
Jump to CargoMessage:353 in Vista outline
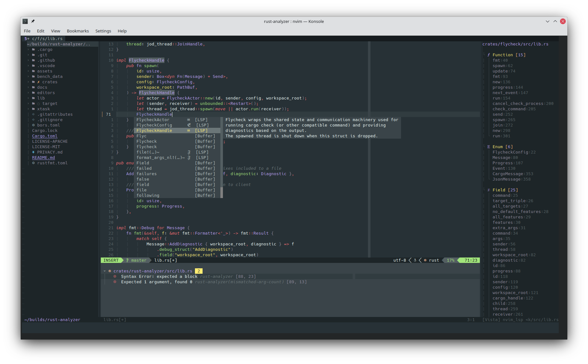[x=513, y=174]
